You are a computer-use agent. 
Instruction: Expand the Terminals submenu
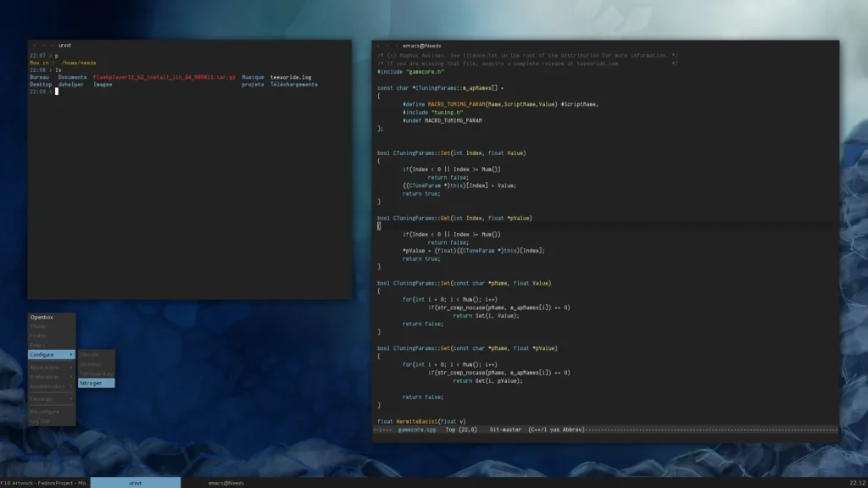tap(42, 398)
